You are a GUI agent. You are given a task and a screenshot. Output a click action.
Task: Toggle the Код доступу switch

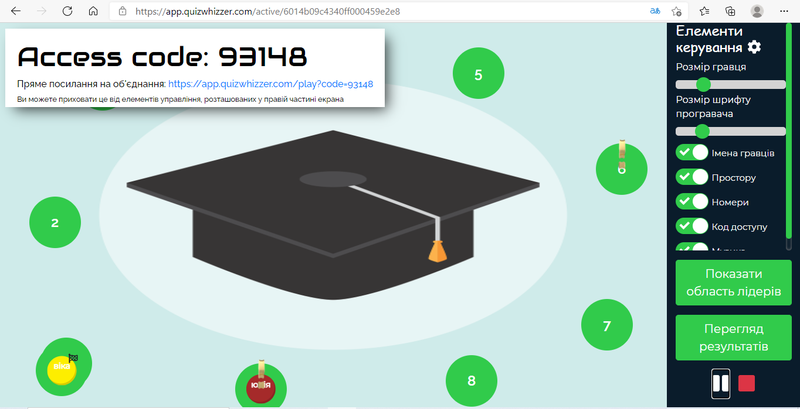click(x=692, y=226)
